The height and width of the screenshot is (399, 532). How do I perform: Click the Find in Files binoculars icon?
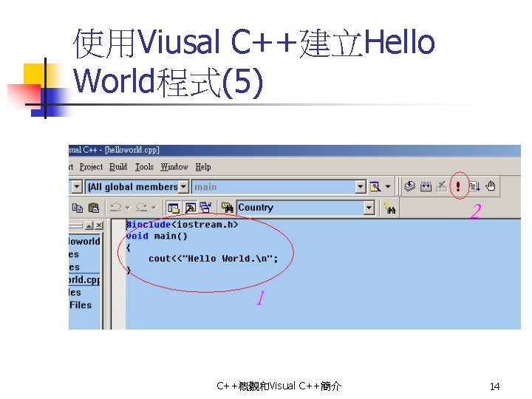pyautogui.click(x=227, y=208)
